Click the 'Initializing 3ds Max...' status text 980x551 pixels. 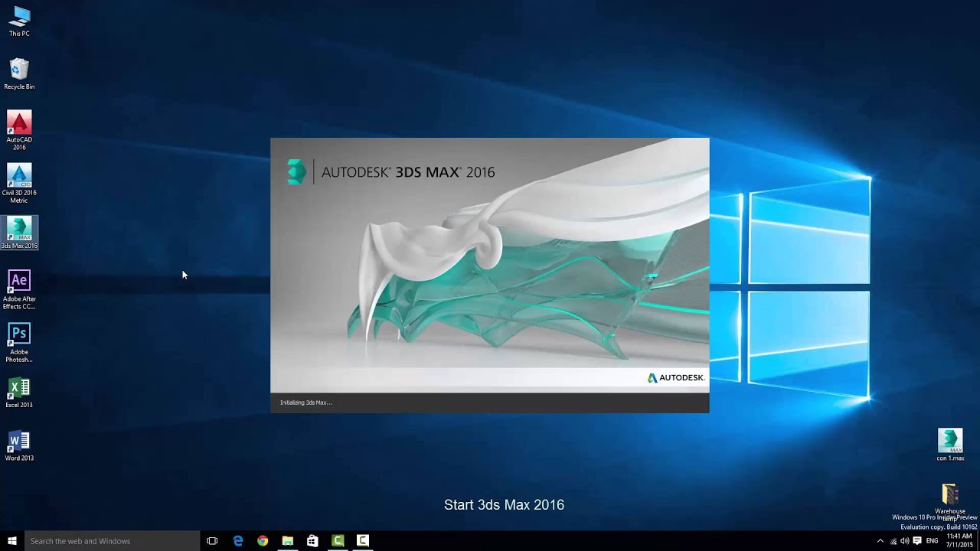(x=306, y=403)
